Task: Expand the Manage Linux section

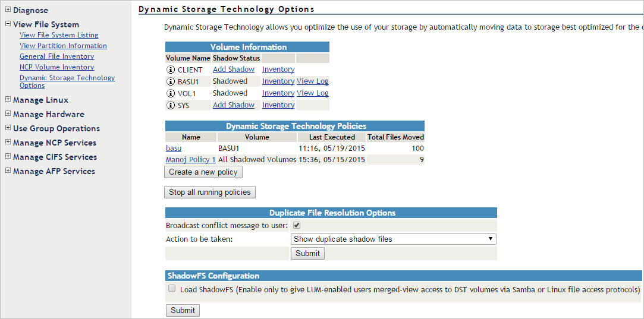Action: [8, 100]
